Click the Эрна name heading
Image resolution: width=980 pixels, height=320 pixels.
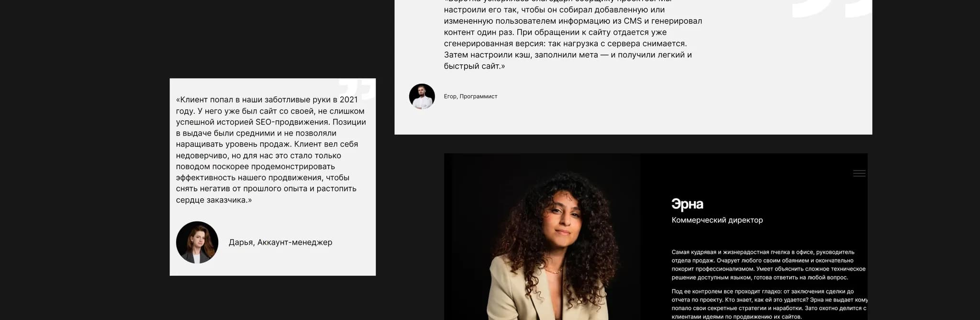coord(687,204)
